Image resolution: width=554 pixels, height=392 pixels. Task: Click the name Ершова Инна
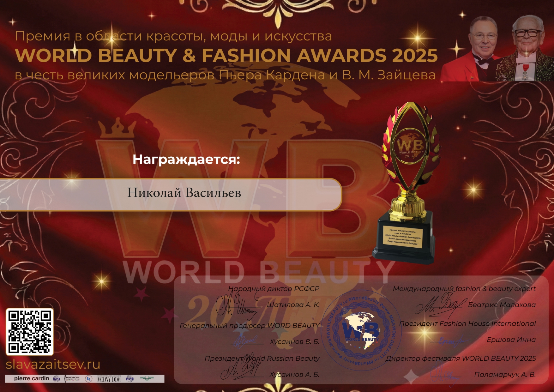511,340
